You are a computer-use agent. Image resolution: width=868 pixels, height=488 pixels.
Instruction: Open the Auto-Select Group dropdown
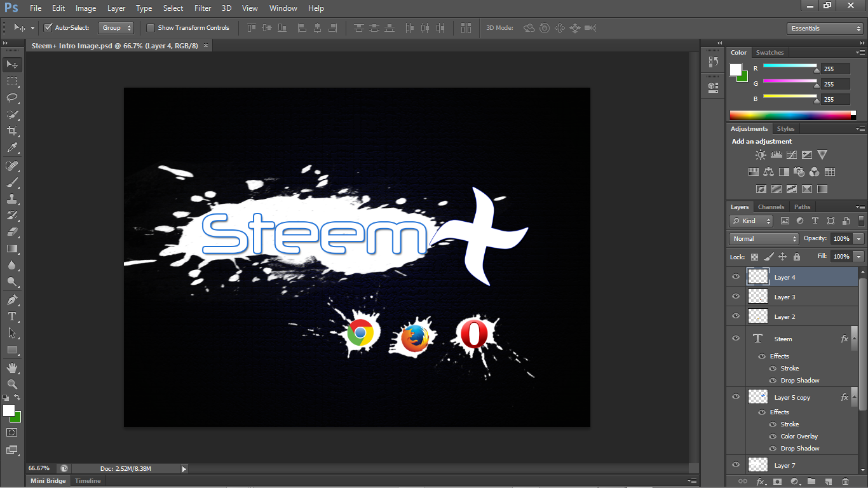(x=117, y=28)
